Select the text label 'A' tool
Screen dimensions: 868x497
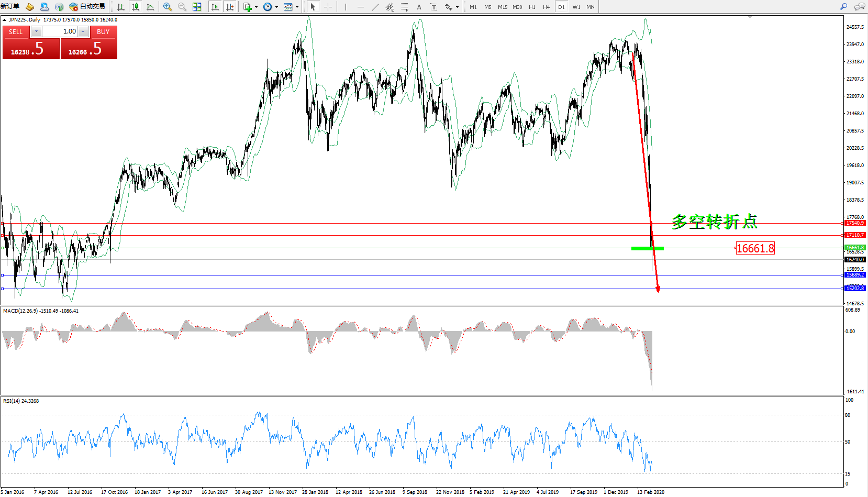click(419, 7)
